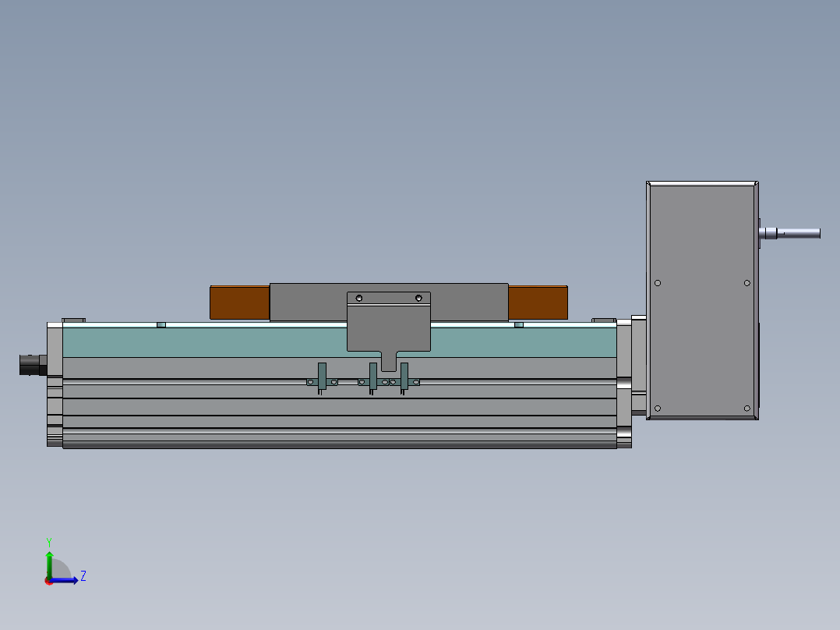Viewport: 840px width, 630px height.
Task: Select the teal dust cover strip
Action: coord(203,342)
